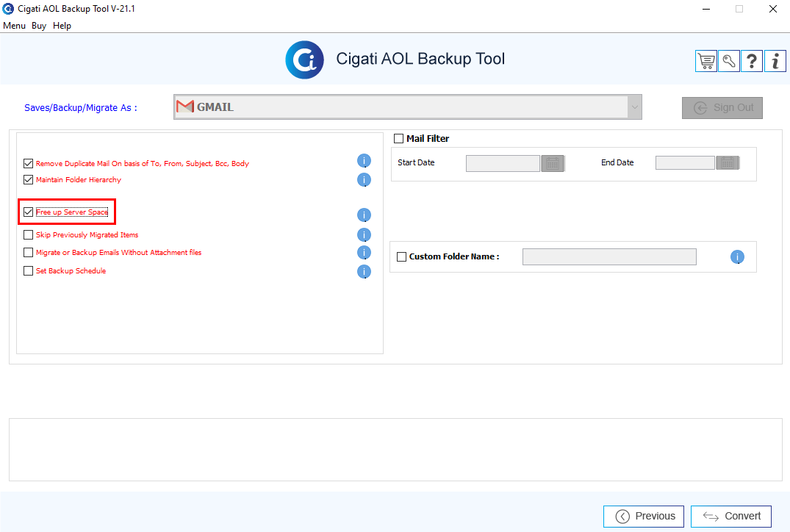Uncheck Remove Duplicate Mail checkbox

[x=28, y=163]
